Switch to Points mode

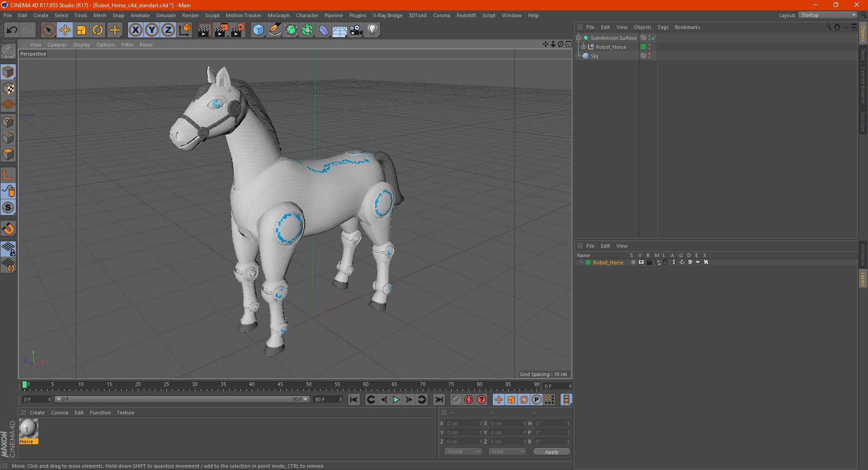click(x=8, y=122)
